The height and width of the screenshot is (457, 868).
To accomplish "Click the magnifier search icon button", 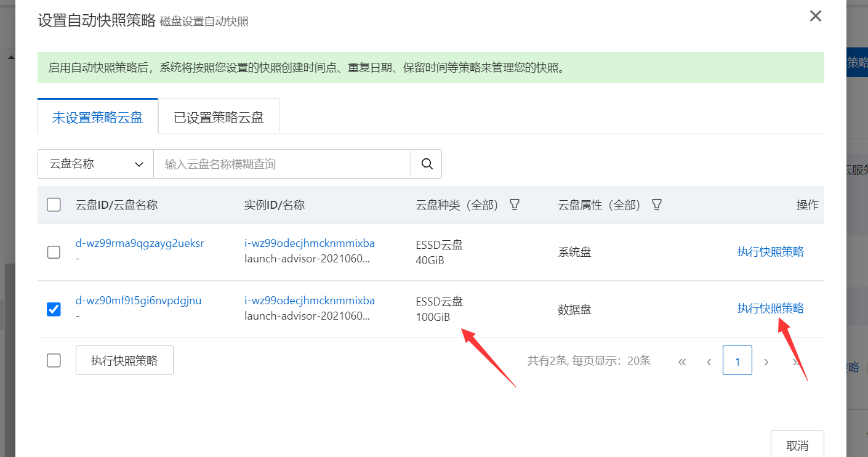I will (x=427, y=164).
